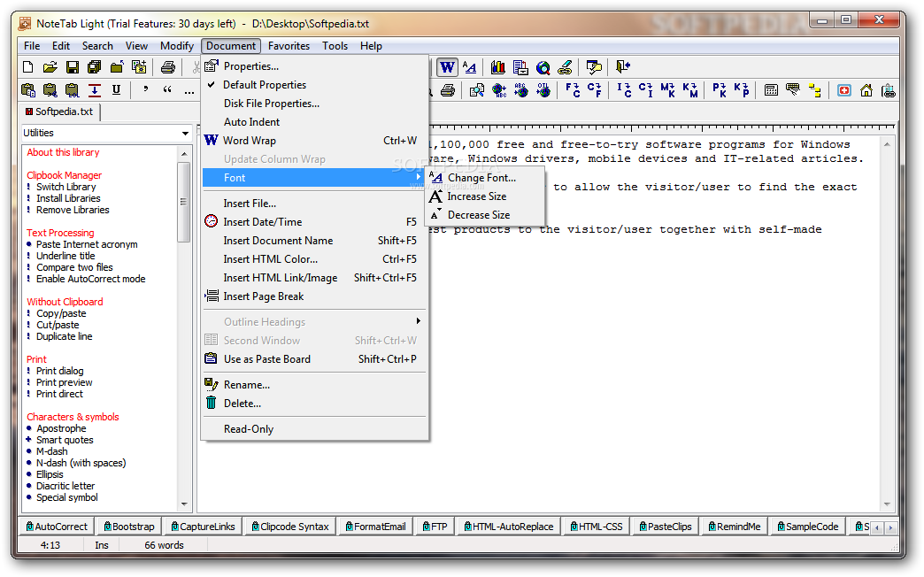Click the exit door icon
Viewport: 924px width, 577px height.
coord(623,66)
